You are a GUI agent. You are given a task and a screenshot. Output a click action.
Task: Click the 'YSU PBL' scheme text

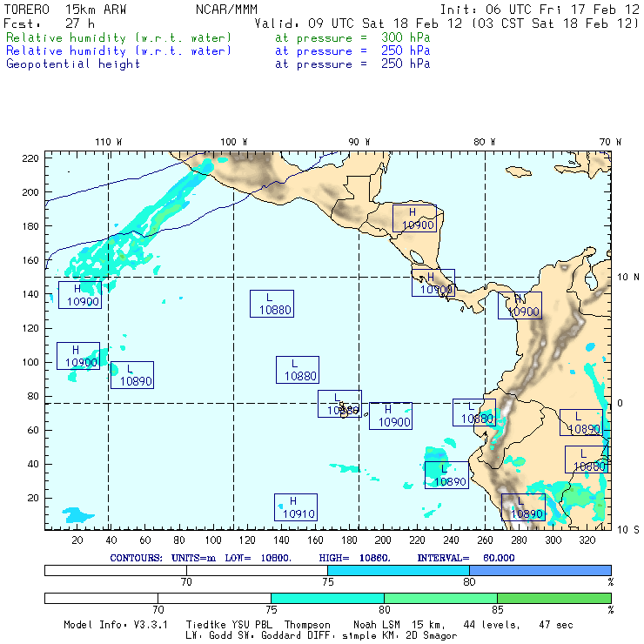click(x=252, y=625)
